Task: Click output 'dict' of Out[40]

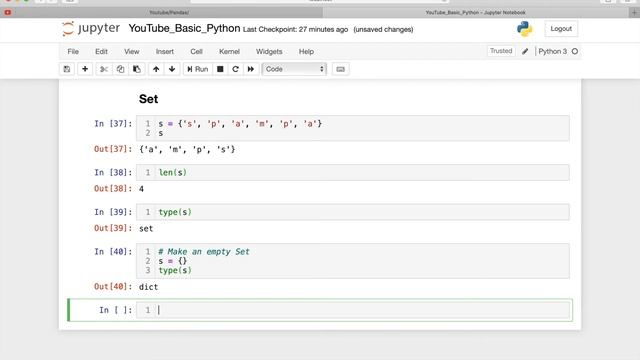Action: coord(148,287)
